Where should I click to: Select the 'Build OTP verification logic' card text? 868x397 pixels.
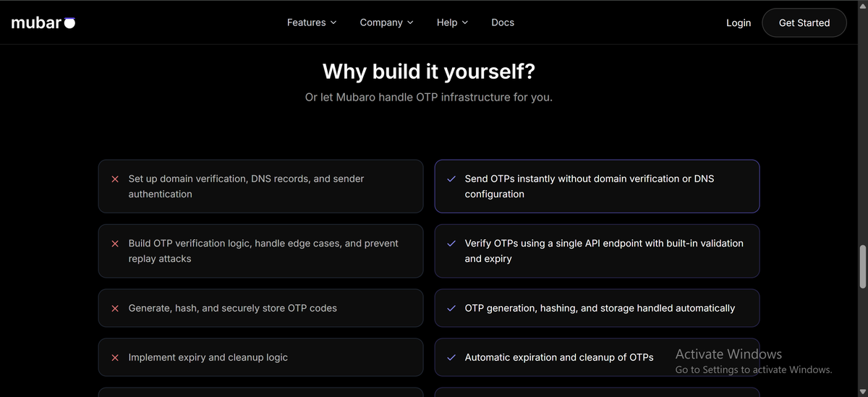[263, 251]
